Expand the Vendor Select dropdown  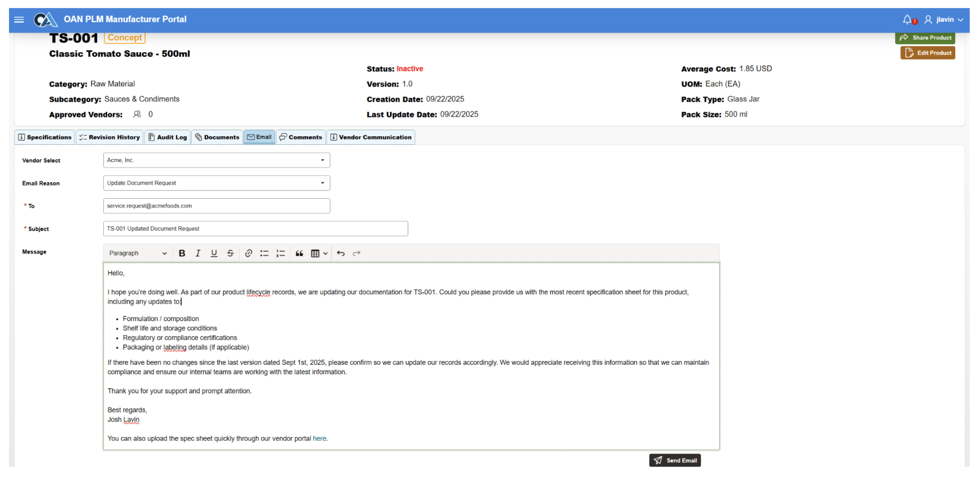[323, 160]
